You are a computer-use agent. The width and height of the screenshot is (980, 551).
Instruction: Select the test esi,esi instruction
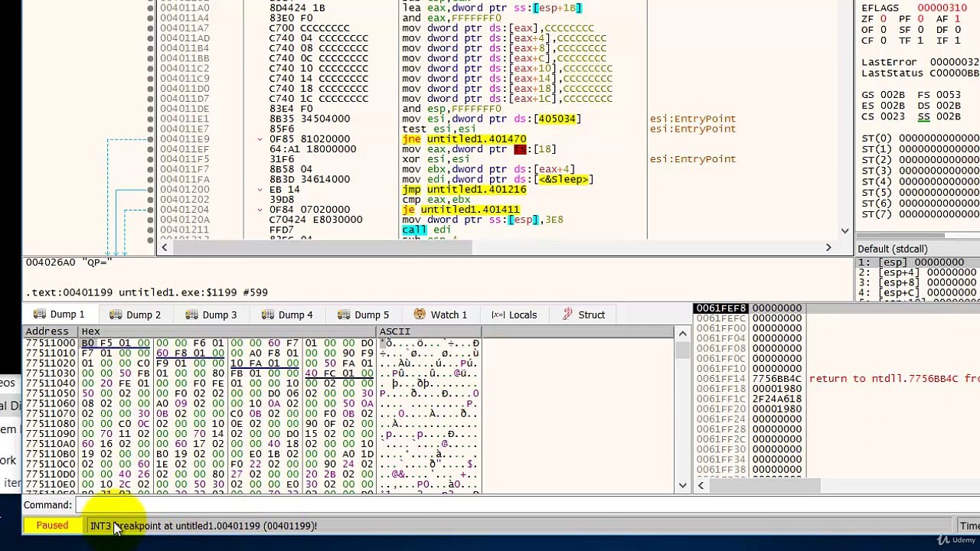pyautogui.click(x=439, y=129)
